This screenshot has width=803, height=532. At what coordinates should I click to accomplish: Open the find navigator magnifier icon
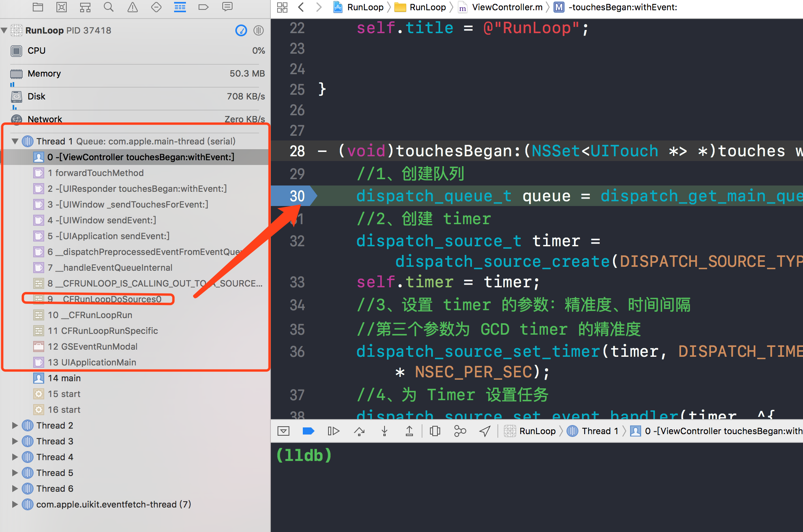tap(109, 7)
